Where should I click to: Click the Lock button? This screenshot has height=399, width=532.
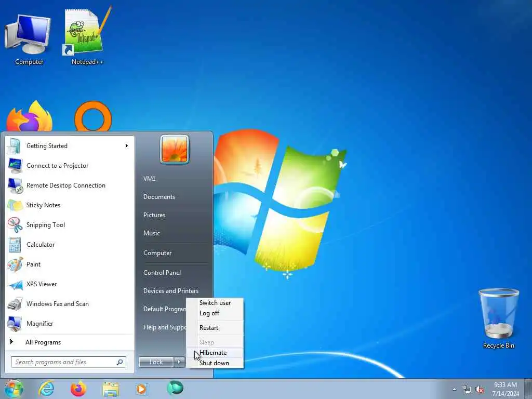point(156,362)
